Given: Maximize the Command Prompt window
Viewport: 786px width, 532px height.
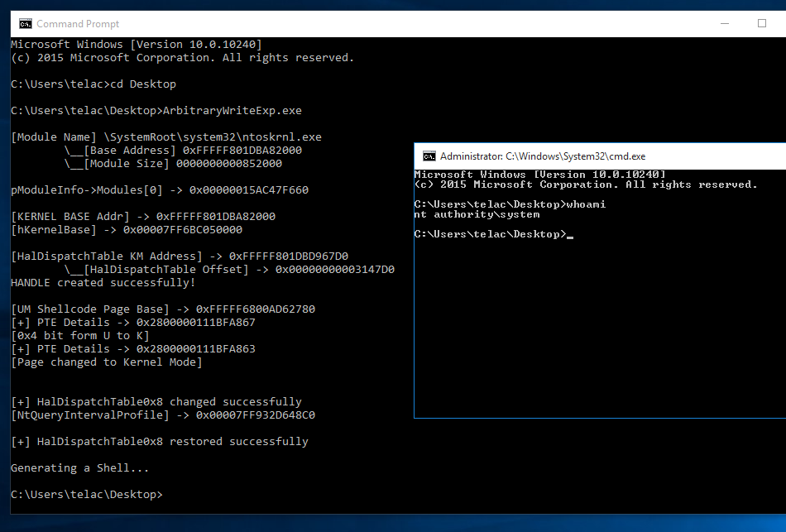Looking at the screenshot, I should [761, 23].
